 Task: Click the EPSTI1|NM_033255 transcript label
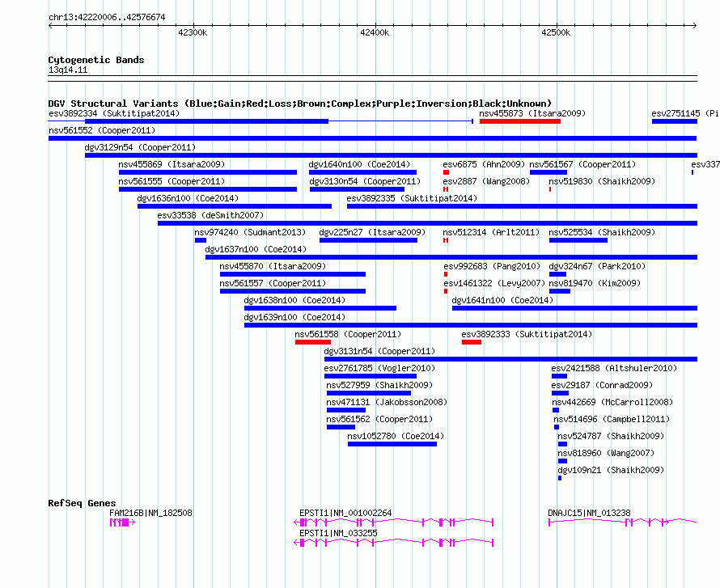pos(338,533)
